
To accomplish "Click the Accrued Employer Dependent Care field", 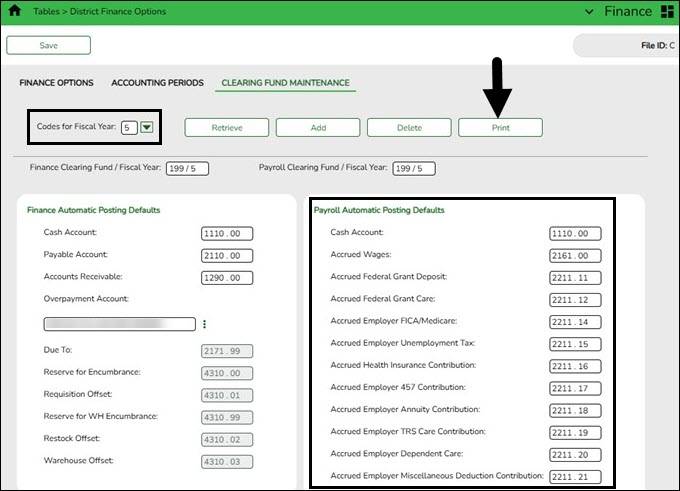I will [574, 453].
